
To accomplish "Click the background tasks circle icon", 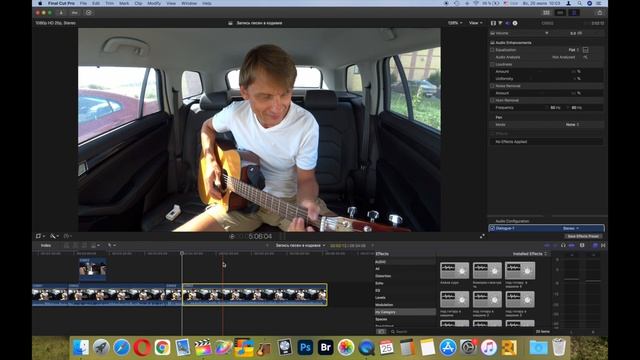I will pos(89,13).
